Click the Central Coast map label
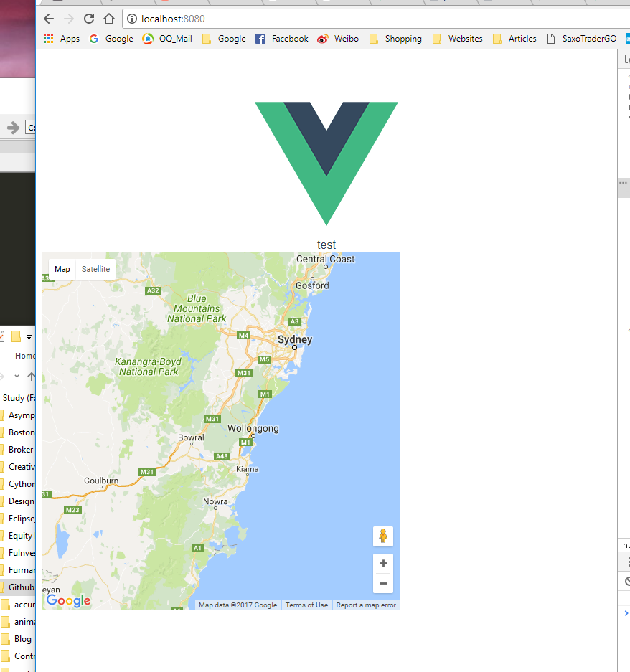The width and height of the screenshot is (630, 672). pos(326,260)
